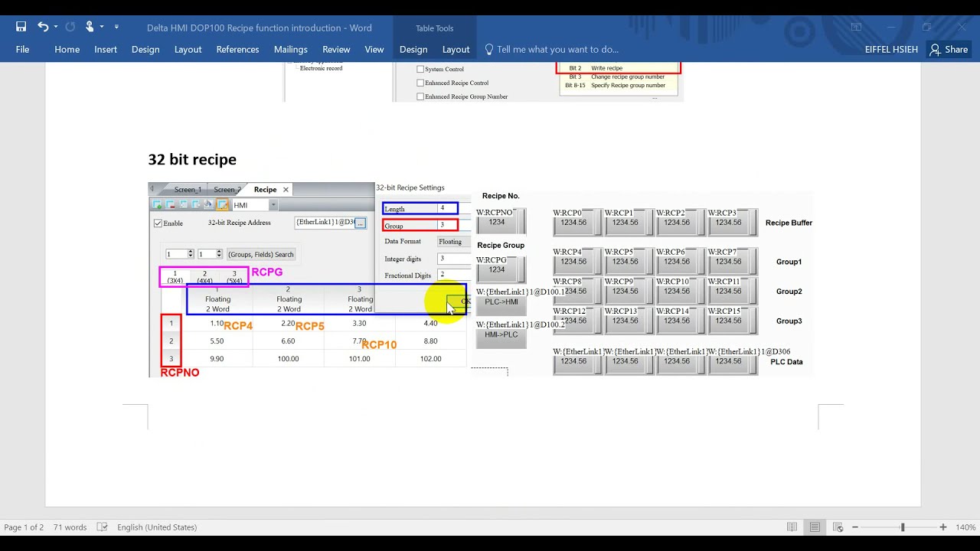Open the Data Format Floating dropdown
980x551 pixels.
click(x=453, y=242)
